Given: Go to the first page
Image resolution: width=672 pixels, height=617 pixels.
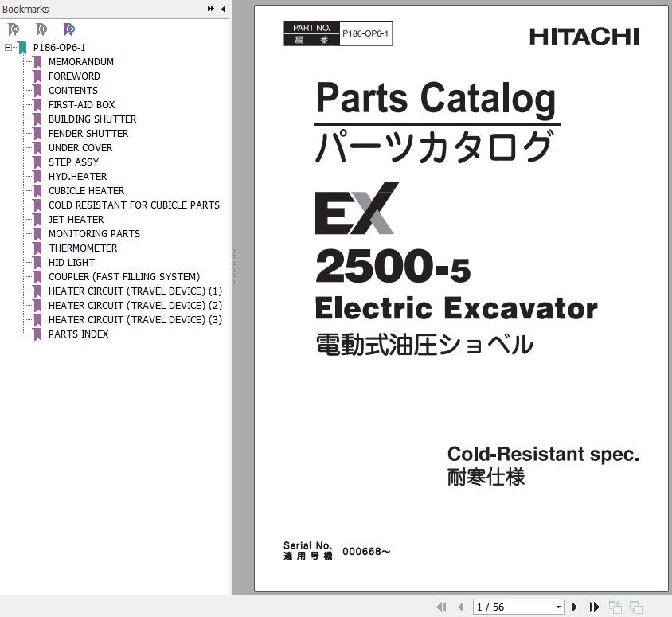Looking at the screenshot, I should tap(441, 607).
